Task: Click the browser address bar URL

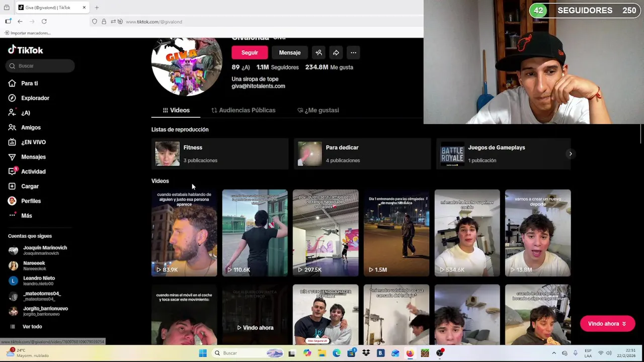Action: [x=154, y=22]
